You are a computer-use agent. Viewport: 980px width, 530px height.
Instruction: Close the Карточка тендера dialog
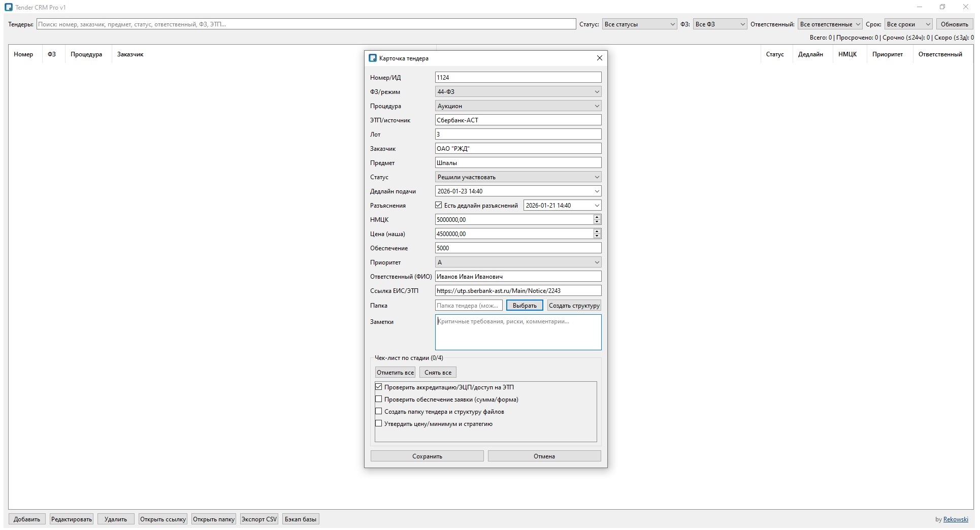point(600,58)
